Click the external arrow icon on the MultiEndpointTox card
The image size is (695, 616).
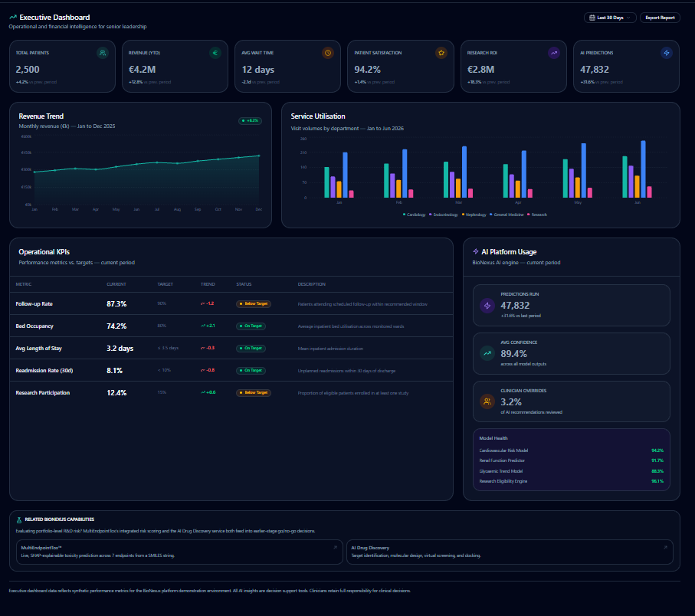tap(335, 548)
